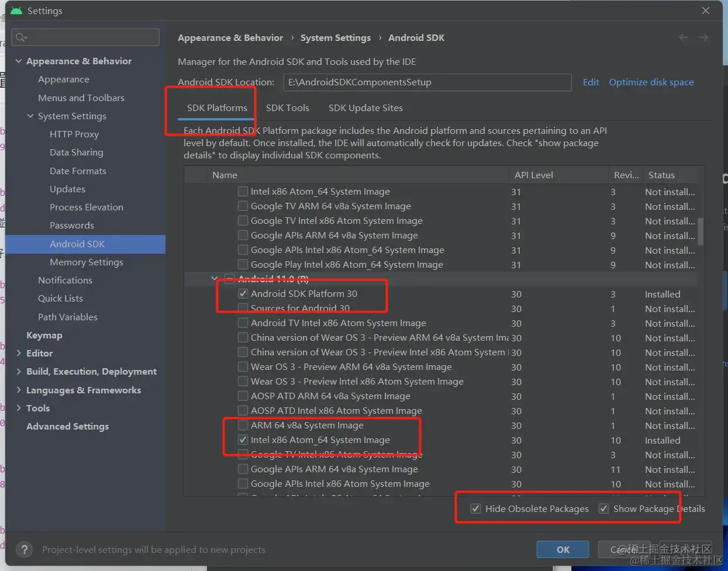Click Edit link for SDK location
Screen dimensions: 728x571
(591, 82)
